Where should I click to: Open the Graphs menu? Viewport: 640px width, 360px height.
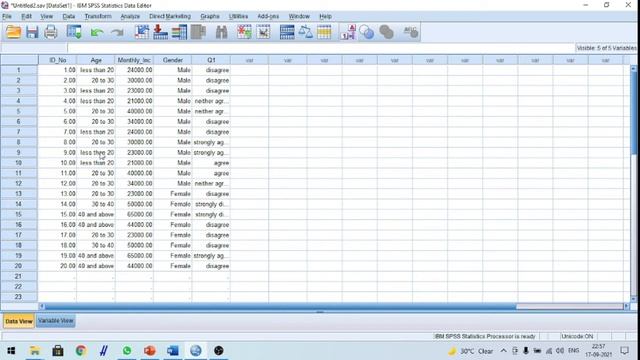click(210, 16)
